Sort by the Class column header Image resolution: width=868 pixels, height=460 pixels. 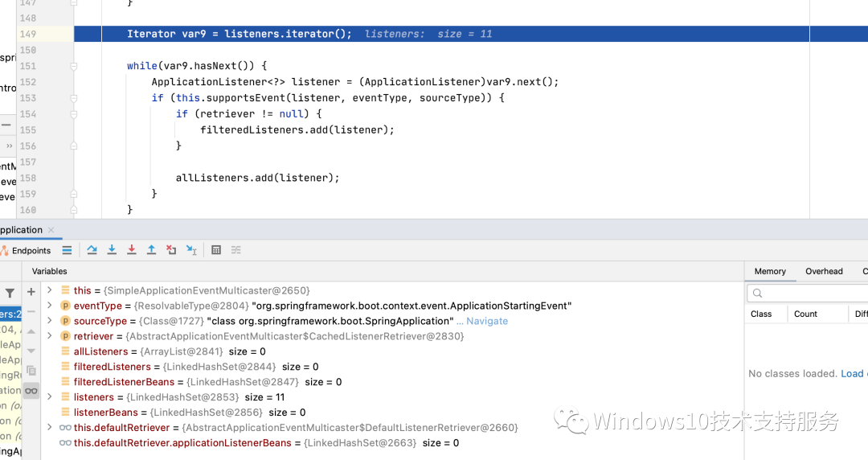click(761, 314)
